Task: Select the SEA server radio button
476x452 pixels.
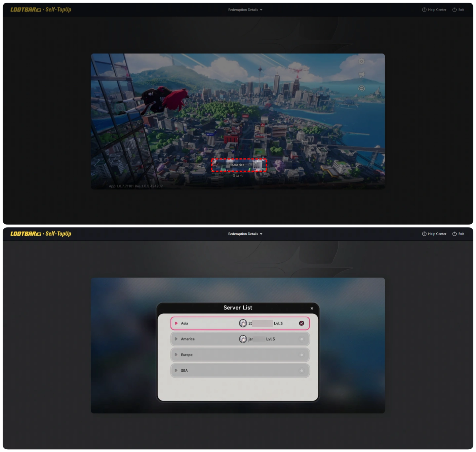Action: coord(301,371)
